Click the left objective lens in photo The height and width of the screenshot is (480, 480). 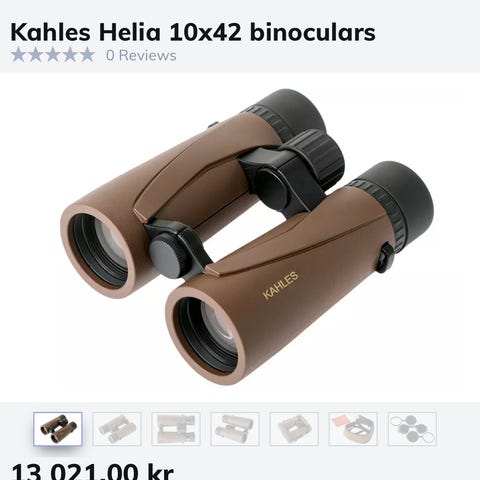100,251
